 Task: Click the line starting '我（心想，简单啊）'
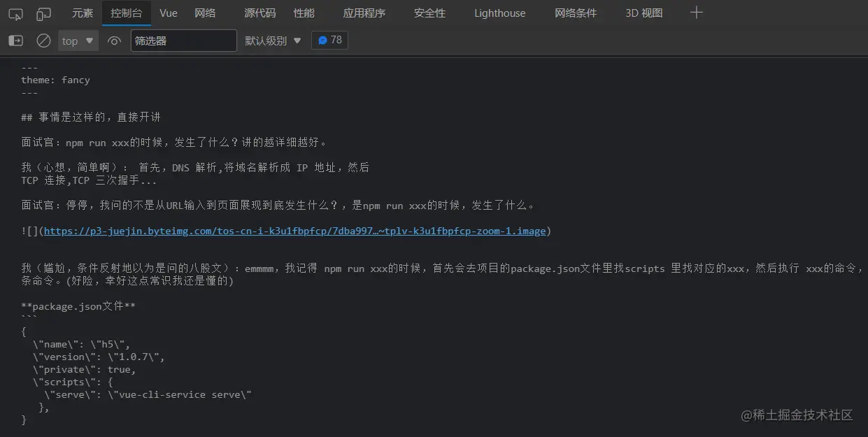tap(195, 168)
